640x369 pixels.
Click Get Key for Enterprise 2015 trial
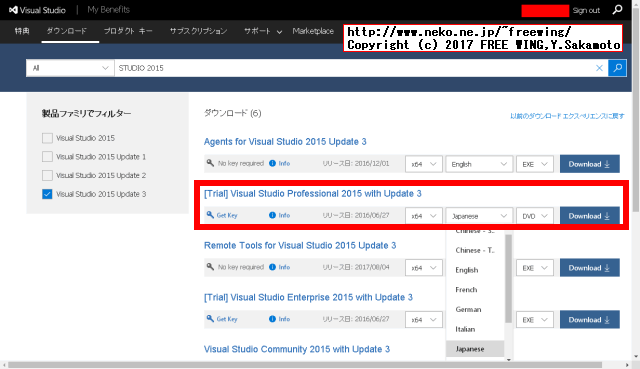222,319
